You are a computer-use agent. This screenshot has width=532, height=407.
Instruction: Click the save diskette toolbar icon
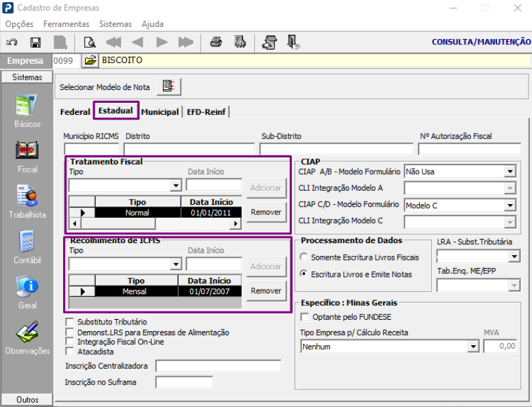(36, 42)
